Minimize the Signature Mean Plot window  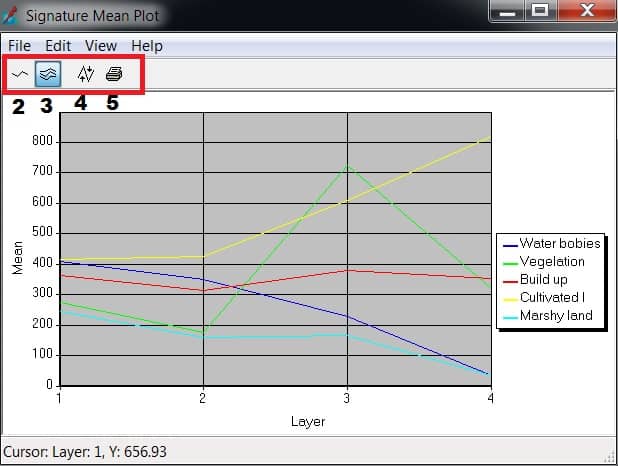click(507, 11)
